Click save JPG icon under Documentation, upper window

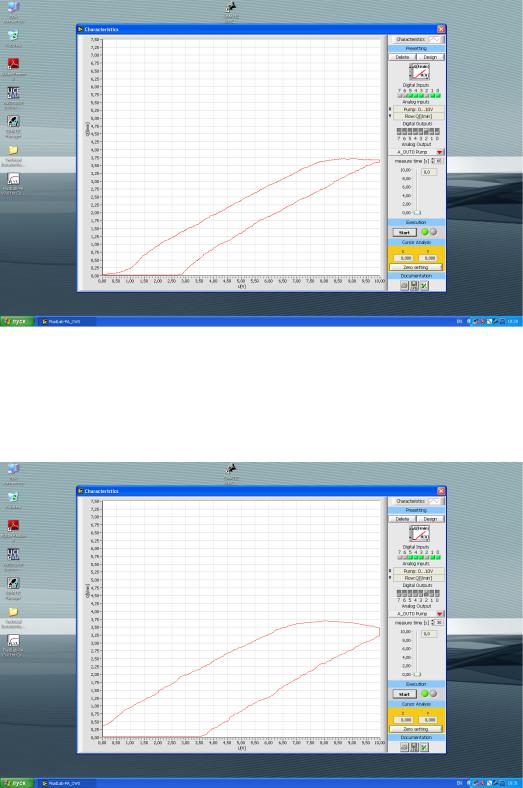[x=414, y=285]
